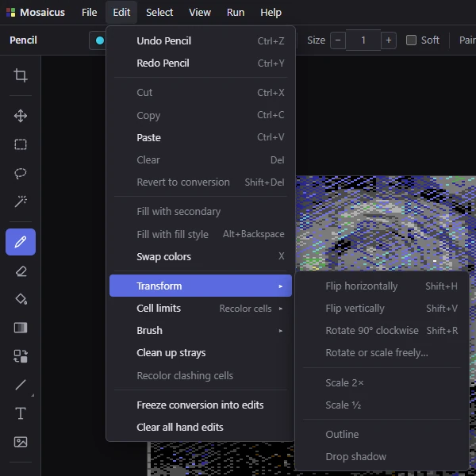Choose Scale 2×
The height and width of the screenshot is (476, 476).
coord(382,383)
